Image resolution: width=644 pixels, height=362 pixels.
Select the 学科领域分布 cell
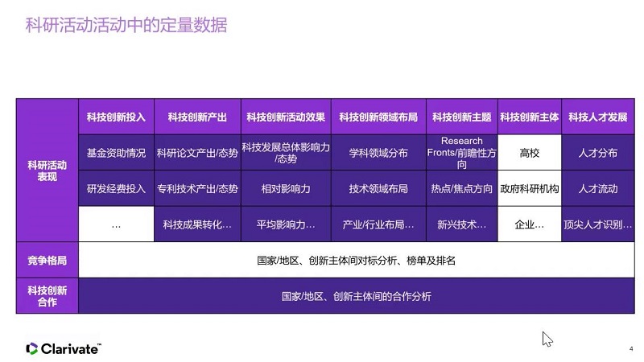tap(378, 153)
